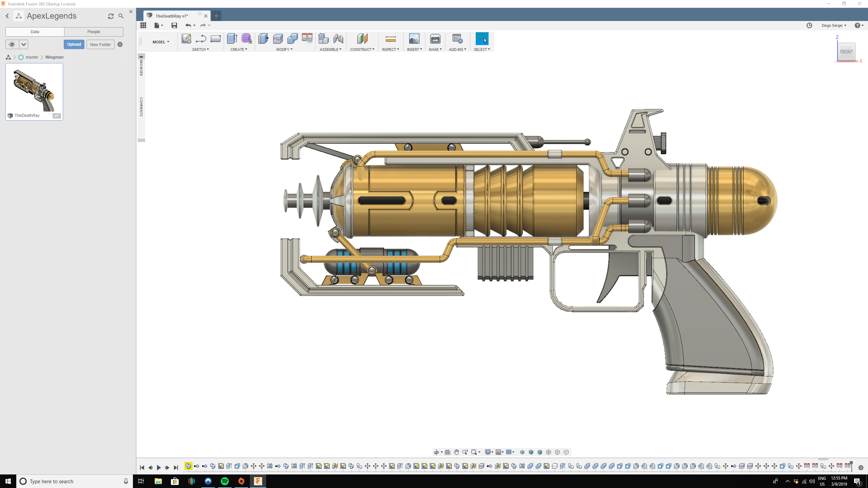
Task: Select the sketch Line tool icon
Action: tap(201, 39)
